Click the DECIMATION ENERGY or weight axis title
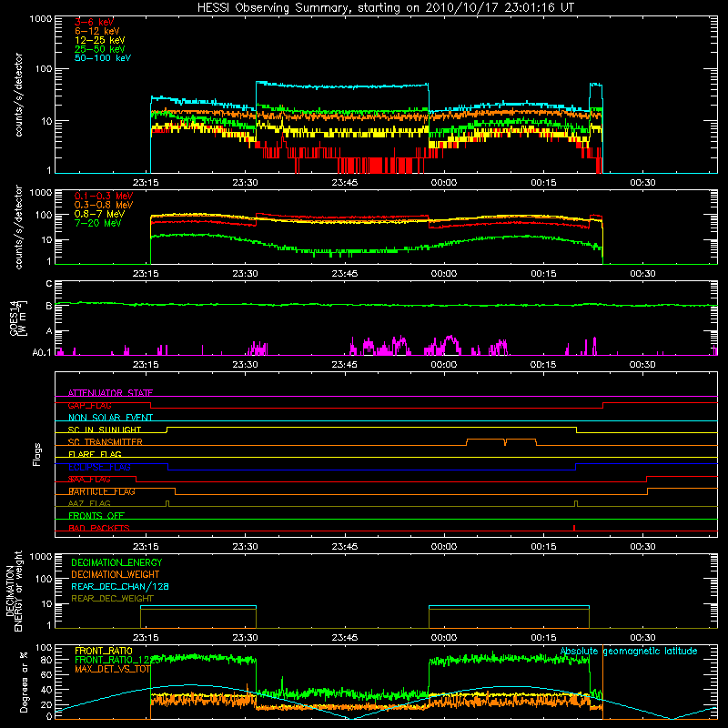The width and height of the screenshot is (728, 728). [x=14, y=591]
